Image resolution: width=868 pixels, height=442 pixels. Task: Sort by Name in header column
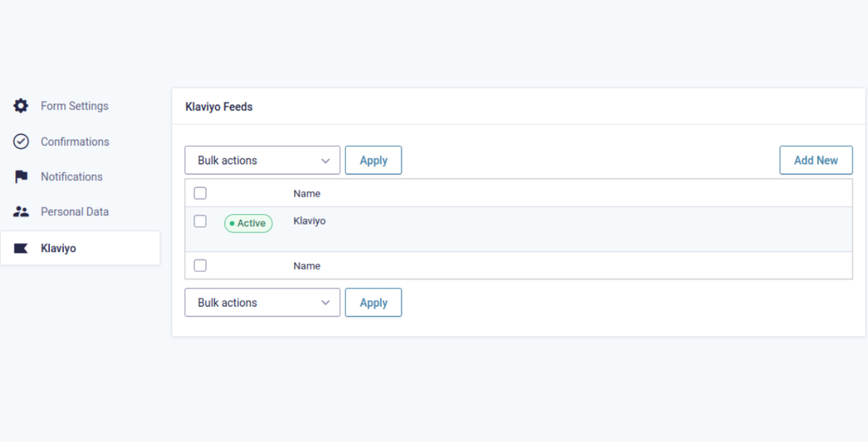[307, 194]
